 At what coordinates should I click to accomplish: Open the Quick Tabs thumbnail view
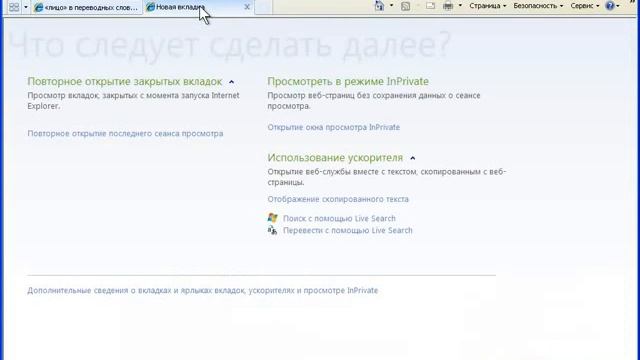[x=14, y=7]
